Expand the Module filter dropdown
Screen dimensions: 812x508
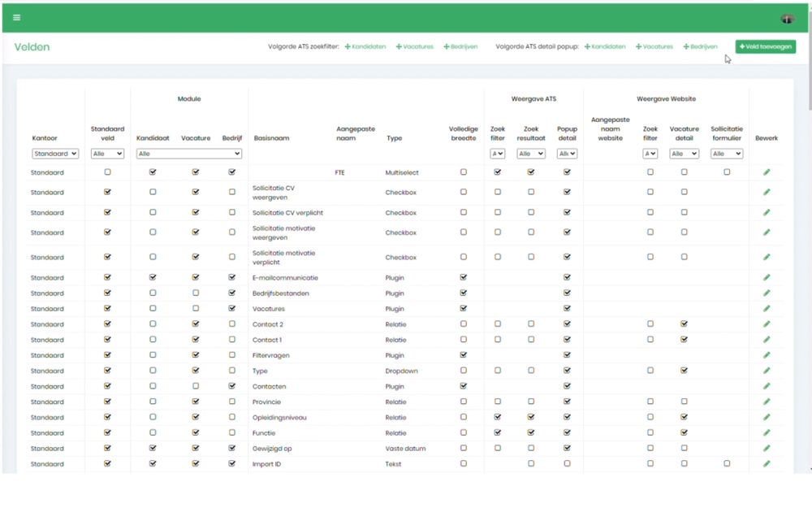pos(188,154)
